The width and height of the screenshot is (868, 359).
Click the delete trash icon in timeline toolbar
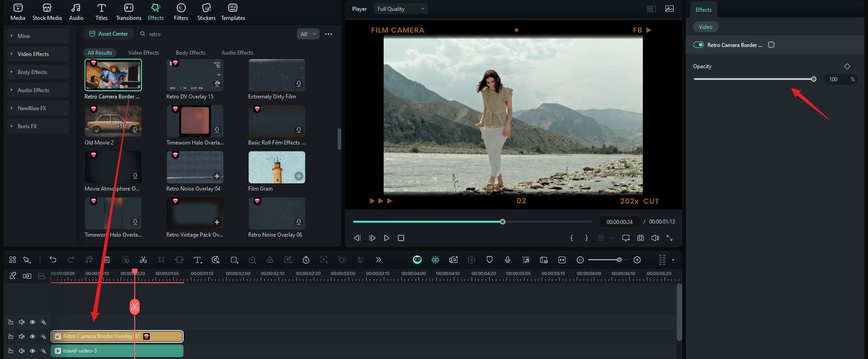tap(107, 260)
